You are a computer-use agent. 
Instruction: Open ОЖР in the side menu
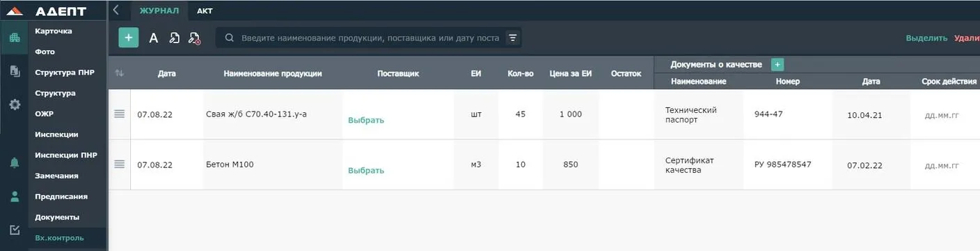(x=45, y=114)
